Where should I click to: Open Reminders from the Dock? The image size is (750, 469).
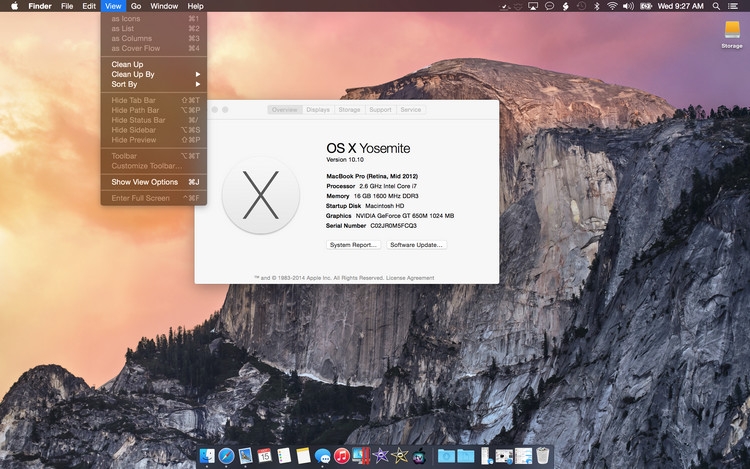(x=284, y=456)
